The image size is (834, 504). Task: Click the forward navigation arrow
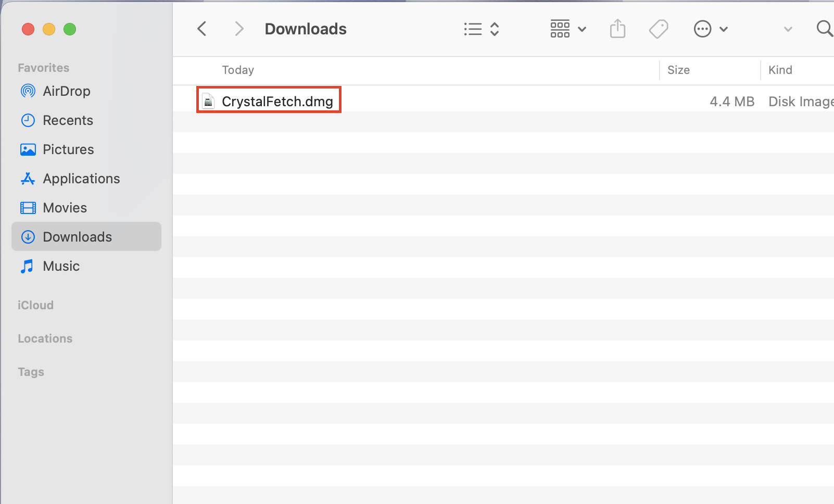coord(239,29)
